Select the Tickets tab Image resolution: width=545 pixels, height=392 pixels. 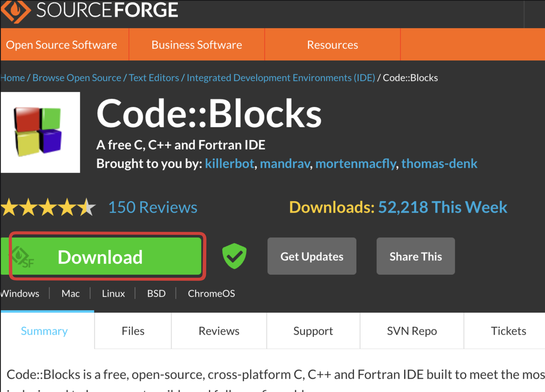tap(508, 331)
